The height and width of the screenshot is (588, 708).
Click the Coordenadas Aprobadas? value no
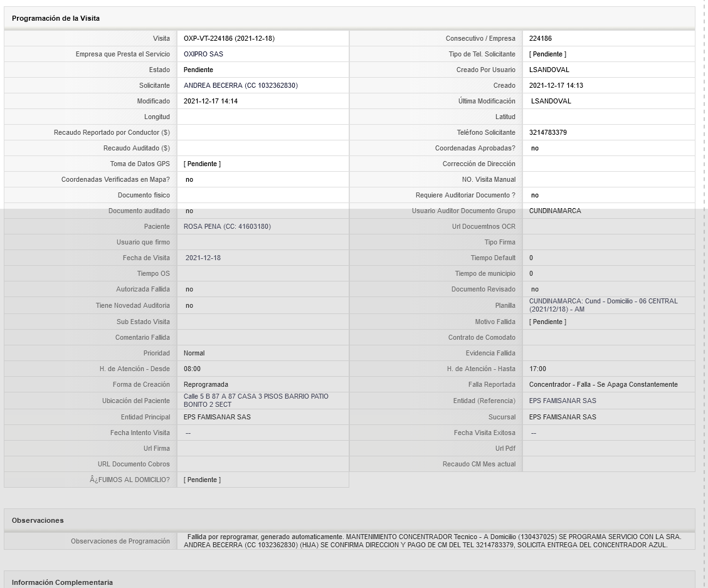click(535, 149)
